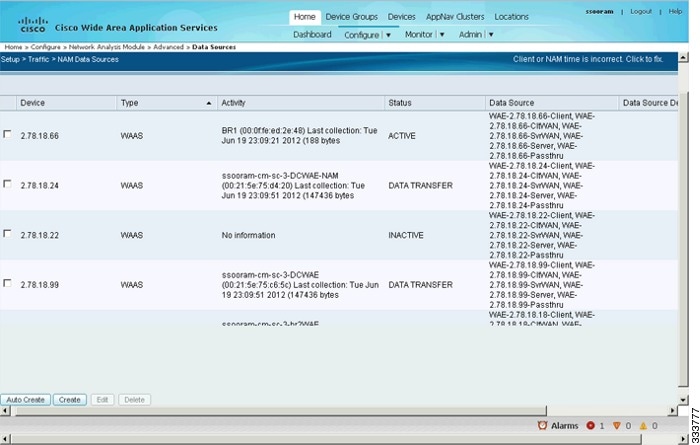Viewport: 700px width, 445px height.
Task: Check the box for device 2.78.18.99
Action: coord(7,283)
